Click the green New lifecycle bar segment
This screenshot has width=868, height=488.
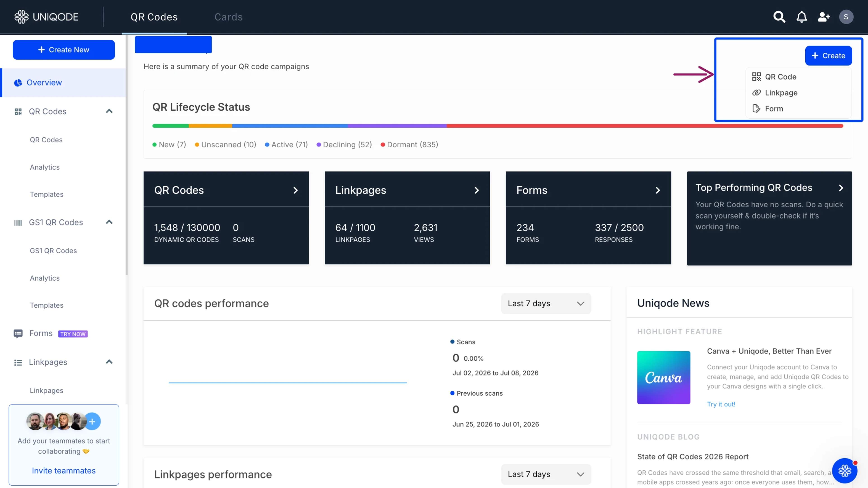point(170,126)
